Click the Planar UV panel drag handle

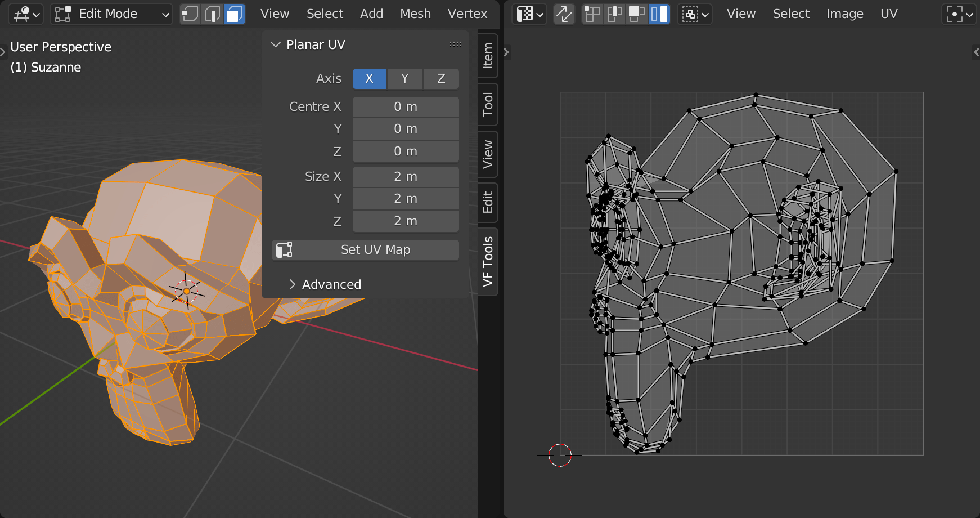[456, 44]
